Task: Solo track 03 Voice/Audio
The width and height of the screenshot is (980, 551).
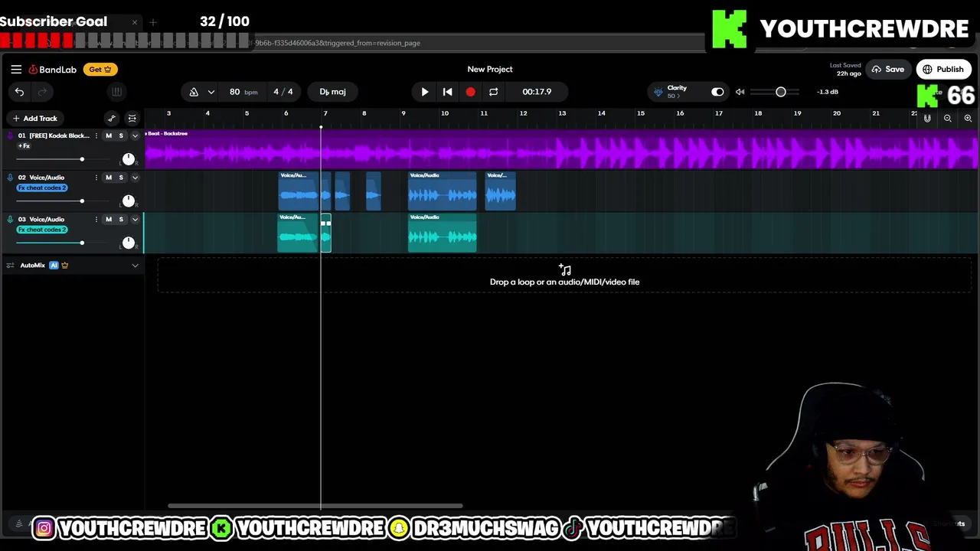Action: click(x=121, y=220)
